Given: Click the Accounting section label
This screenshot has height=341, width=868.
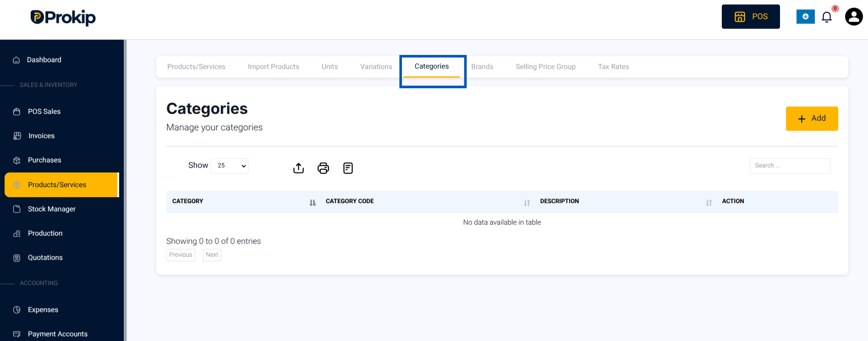Looking at the screenshot, I should pyautogui.click(x=38, y=283).
